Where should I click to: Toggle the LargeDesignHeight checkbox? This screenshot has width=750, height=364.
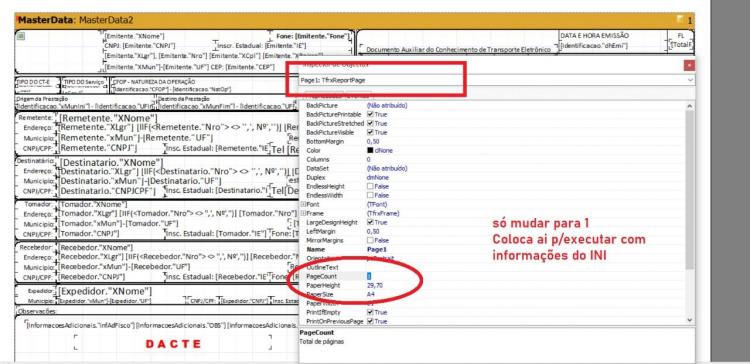370,222
